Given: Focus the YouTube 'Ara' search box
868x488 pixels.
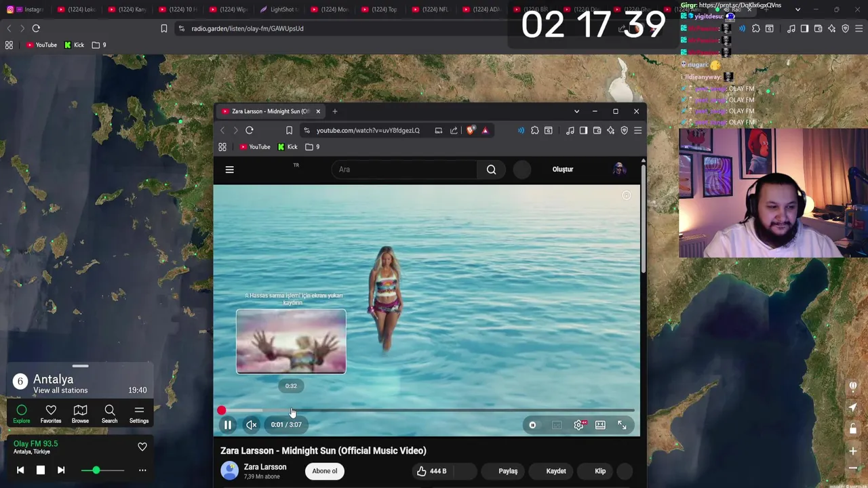Looking at the screenshot, I should pyautogui.click(x=403, y=169).
